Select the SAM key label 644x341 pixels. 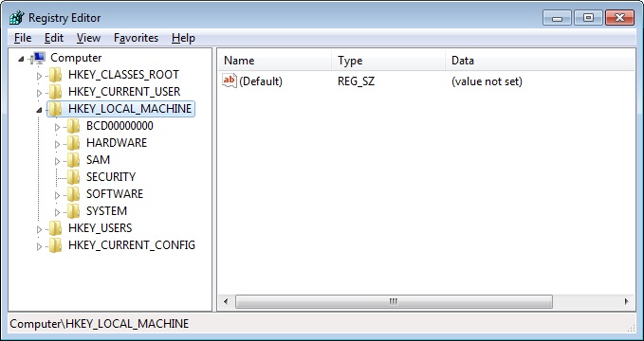[98, 160]
